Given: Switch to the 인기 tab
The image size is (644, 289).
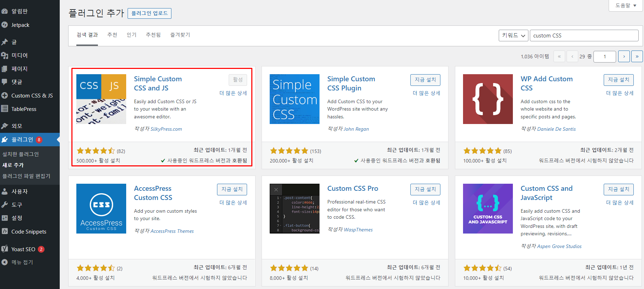Looking at the screenshot, I should [131, 35].
